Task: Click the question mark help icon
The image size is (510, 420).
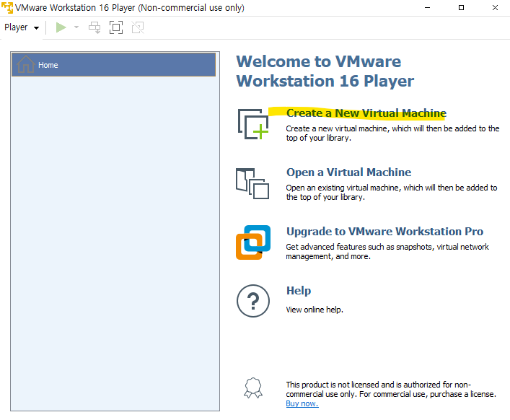Action: (x=253, y=301)
